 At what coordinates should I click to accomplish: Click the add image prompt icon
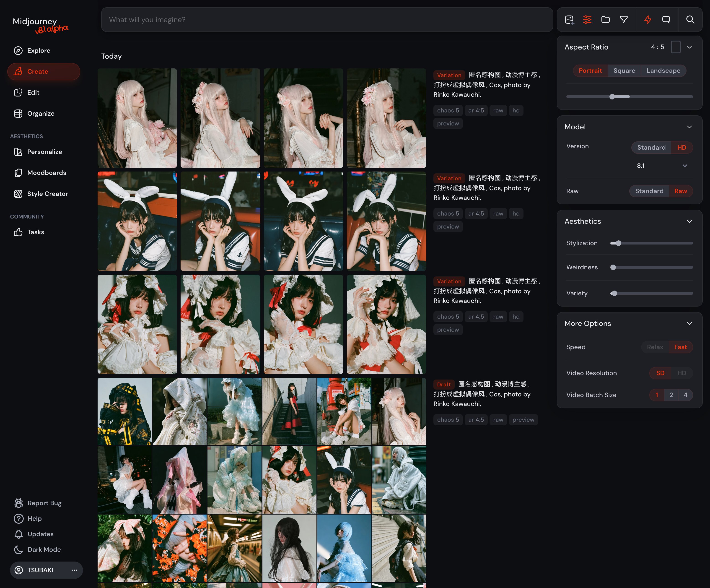(569, 20)
